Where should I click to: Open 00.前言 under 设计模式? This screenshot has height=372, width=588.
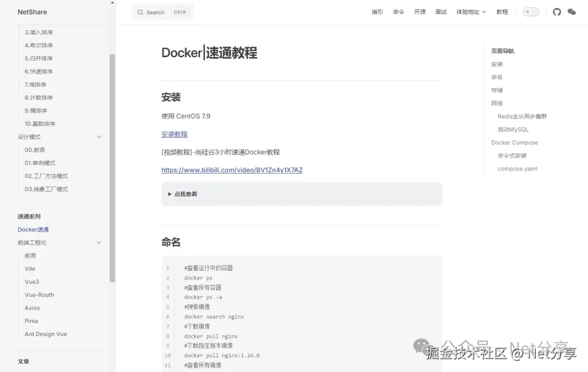coord(34,150)
